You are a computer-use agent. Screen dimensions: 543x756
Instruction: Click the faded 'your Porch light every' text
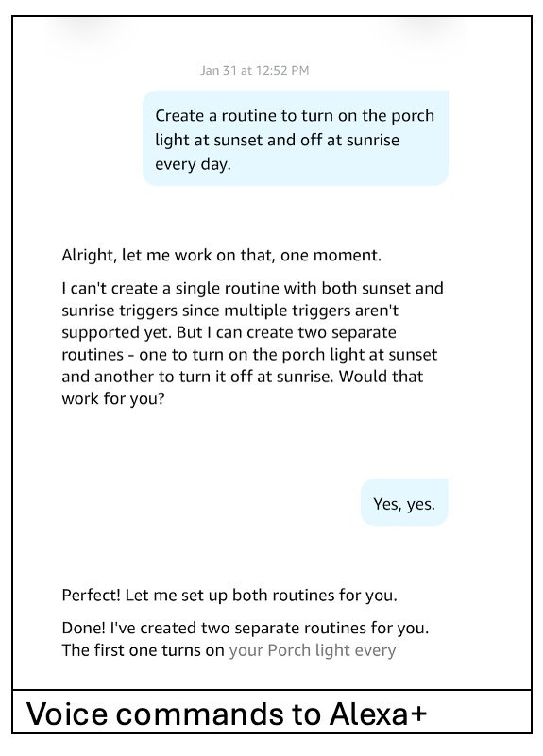tap(313, 650)
